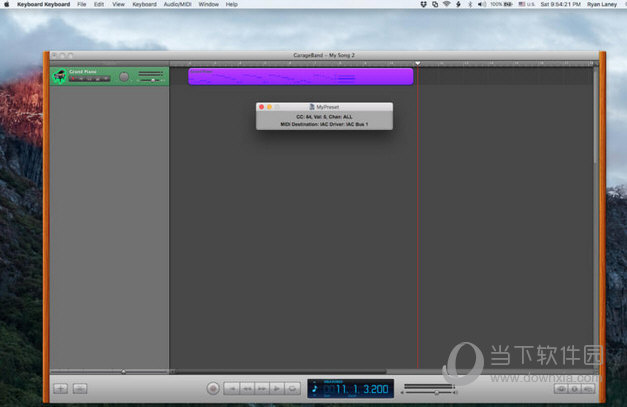627x407 pixels.
Task: Open the View menu
Action: point(118,4)
